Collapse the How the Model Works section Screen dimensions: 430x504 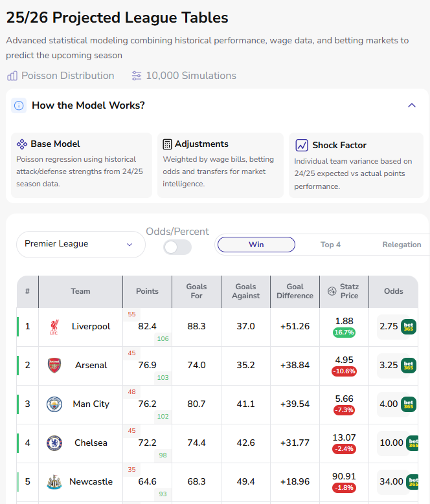(x=412, y=105)
